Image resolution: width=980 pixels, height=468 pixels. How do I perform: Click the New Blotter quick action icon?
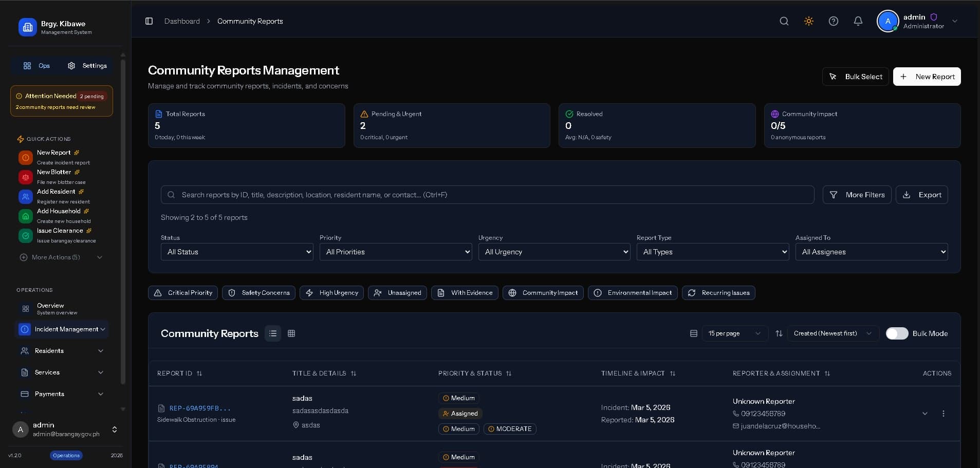(25, 177)
